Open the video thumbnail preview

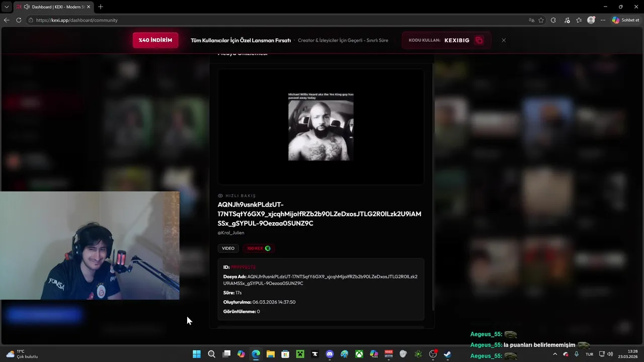pos(320,127)
